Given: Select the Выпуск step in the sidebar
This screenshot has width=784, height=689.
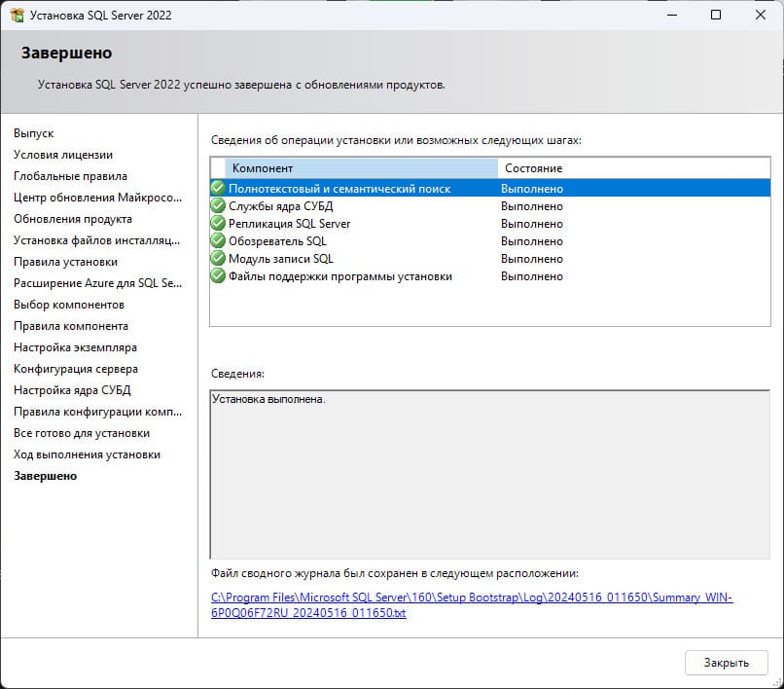Looking at the screenshot, I should [x=33, y=133].
